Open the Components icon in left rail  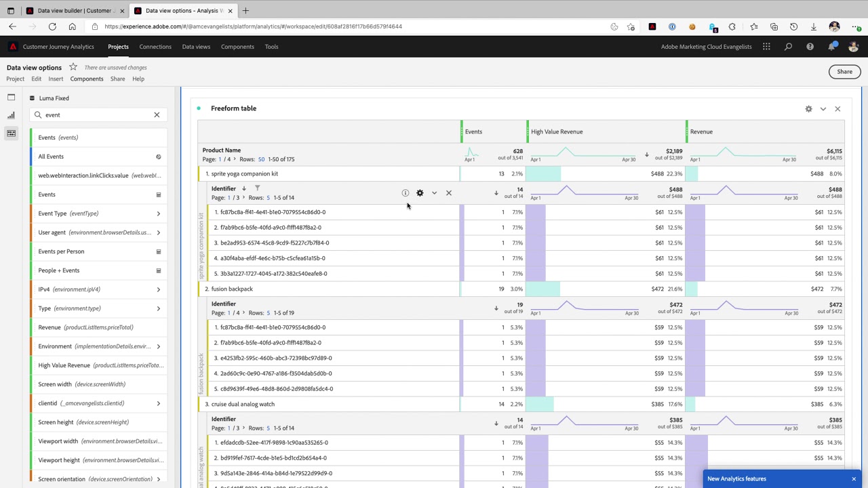click(x=11, y=133)
